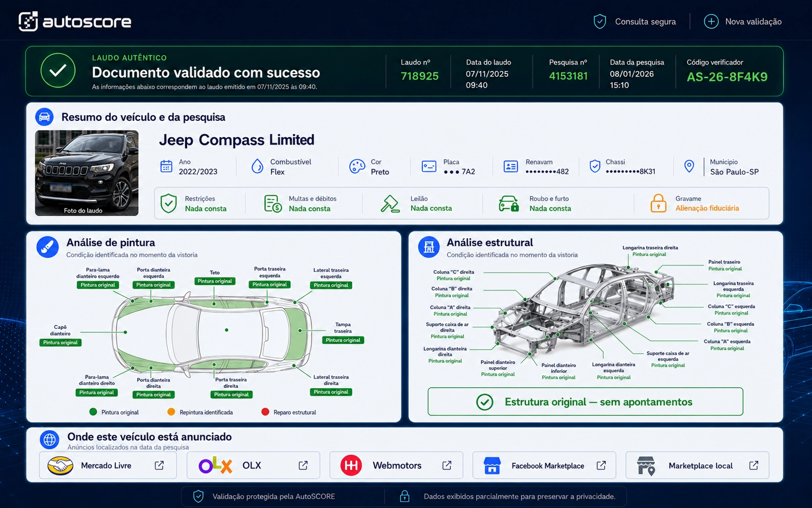The image size is (812, 508).
Task: Click the Mercado Livre external link icon
Action: click(159, 465)
